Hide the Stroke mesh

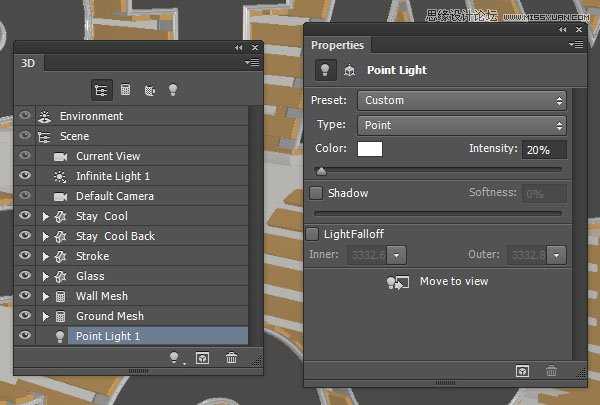point(25,255)
